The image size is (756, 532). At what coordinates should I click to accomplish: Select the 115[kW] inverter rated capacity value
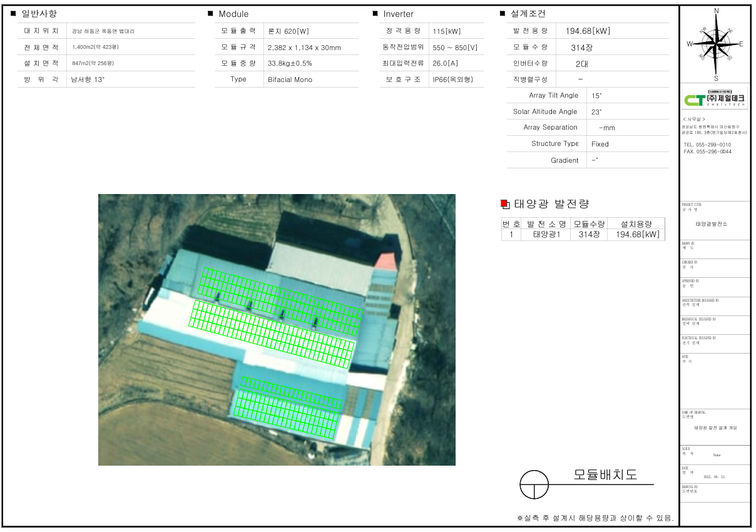tap(446, 31)
